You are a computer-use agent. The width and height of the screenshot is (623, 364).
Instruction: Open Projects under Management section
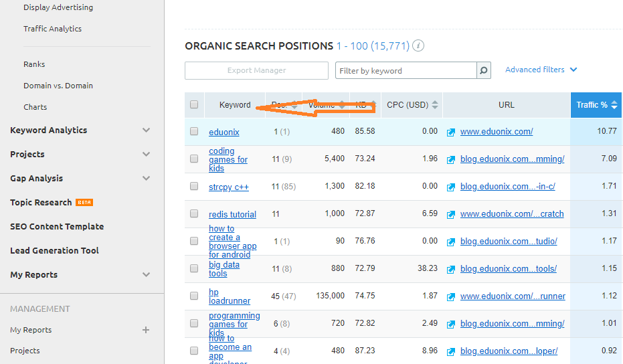[x=25, y=351]
